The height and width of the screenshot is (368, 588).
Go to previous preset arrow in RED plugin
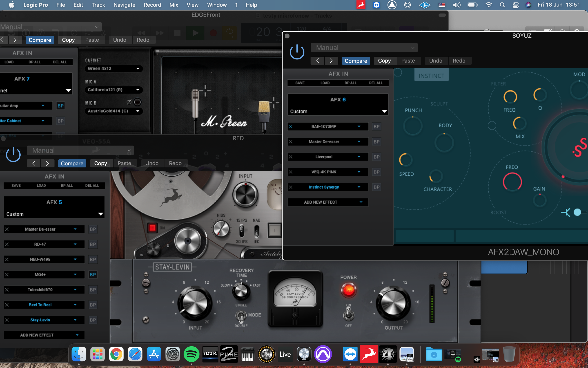[x=34, y=163]
